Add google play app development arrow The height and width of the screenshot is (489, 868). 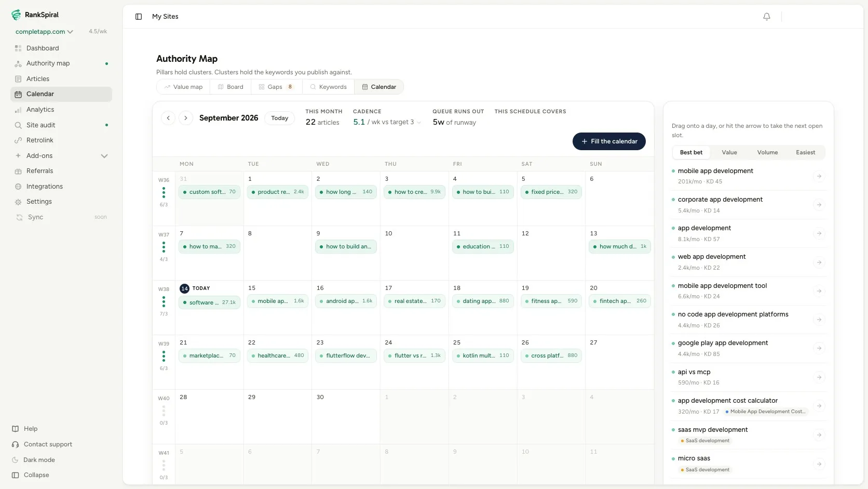coord(819,348)
